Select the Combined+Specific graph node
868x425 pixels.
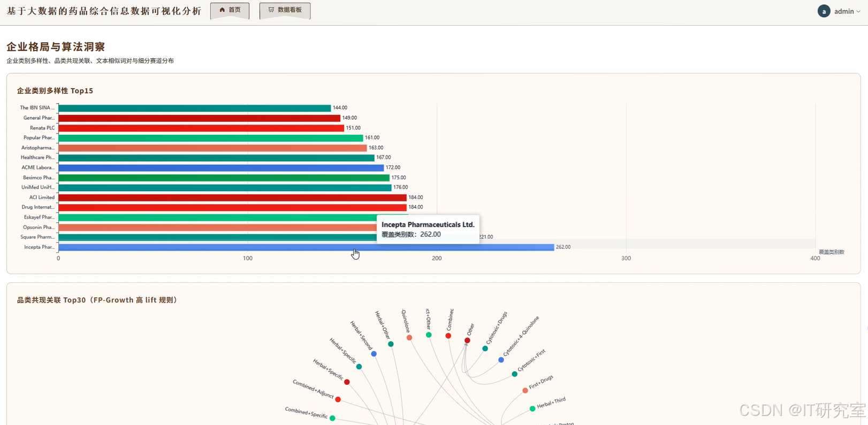click(332, 418)
